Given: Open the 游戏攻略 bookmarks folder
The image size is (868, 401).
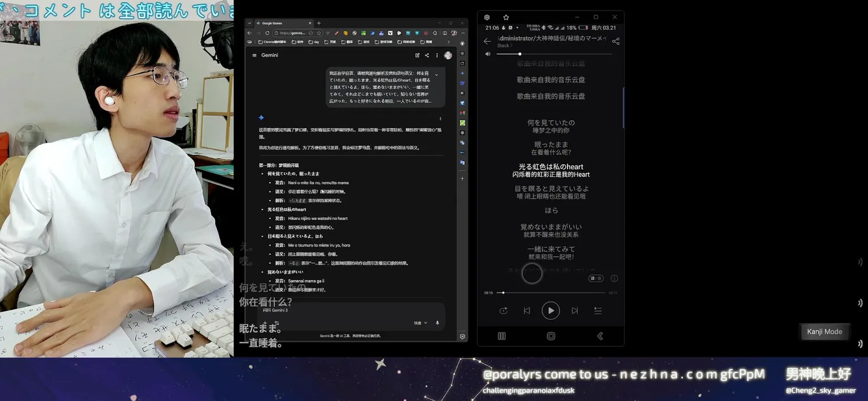Looking at the screenshot, I should coord(384,42).
